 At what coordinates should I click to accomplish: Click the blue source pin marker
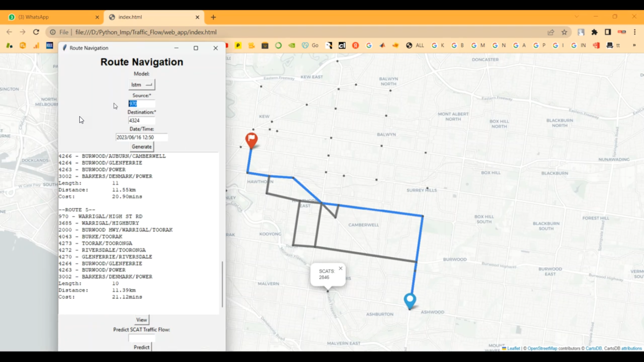(410, 300)
